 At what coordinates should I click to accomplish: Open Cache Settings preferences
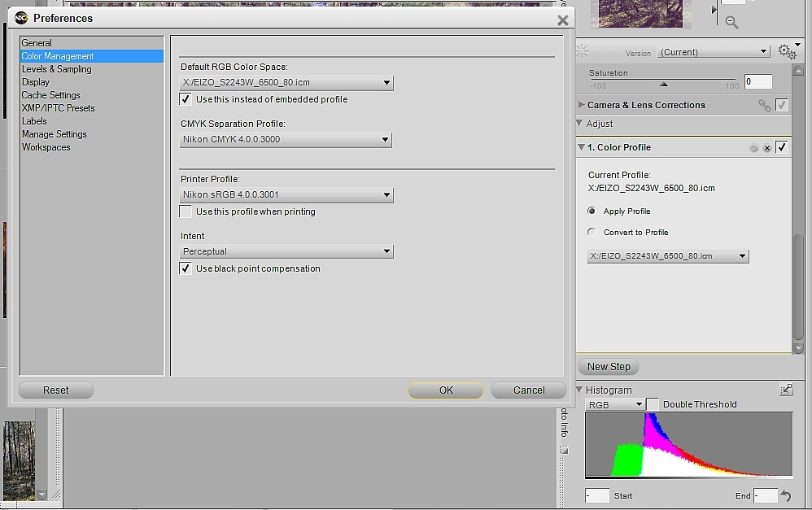92,94
